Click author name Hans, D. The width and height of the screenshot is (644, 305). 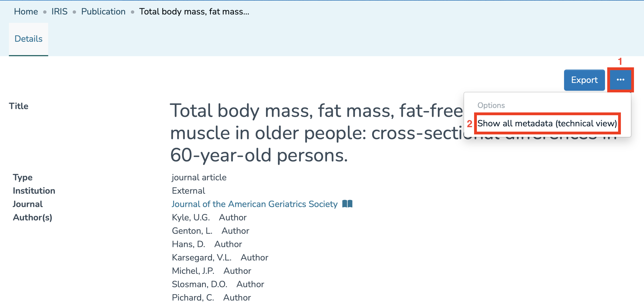pos(189,244)
